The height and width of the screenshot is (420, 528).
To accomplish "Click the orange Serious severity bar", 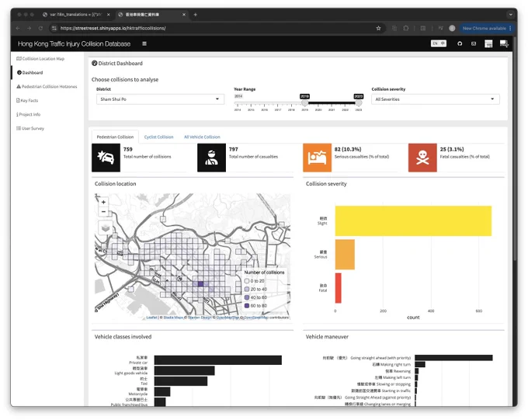I will [345, 255].
